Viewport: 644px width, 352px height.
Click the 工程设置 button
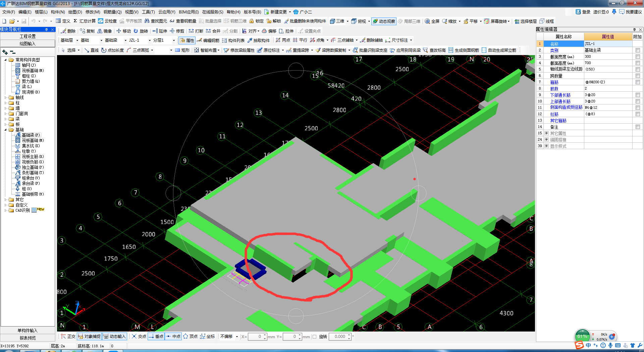click(x=28, y=36)
